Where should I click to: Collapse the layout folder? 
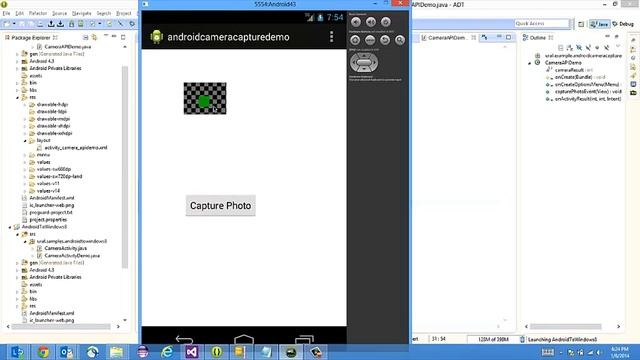[25, 140]
